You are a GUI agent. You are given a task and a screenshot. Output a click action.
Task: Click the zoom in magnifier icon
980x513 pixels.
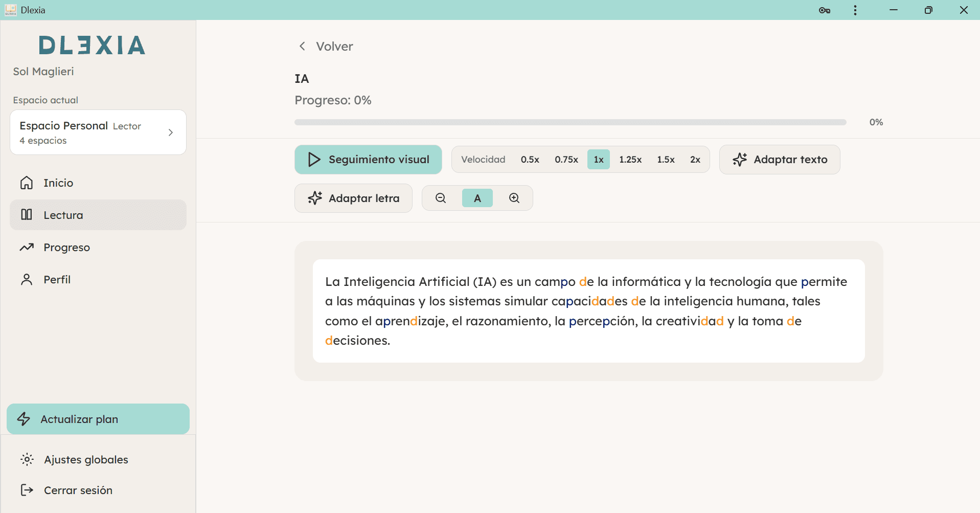tap(514, 198)
